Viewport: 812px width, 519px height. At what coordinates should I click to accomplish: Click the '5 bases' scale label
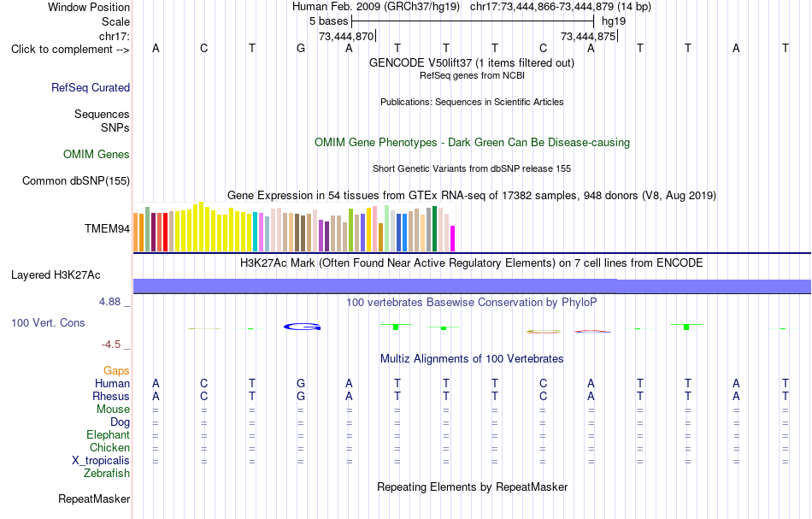[x=329, y=21]
